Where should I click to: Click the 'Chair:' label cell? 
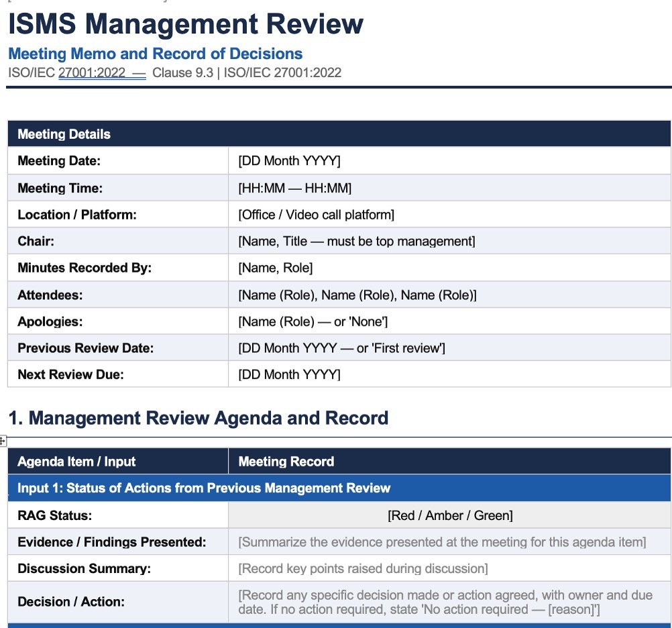[118, 241]
